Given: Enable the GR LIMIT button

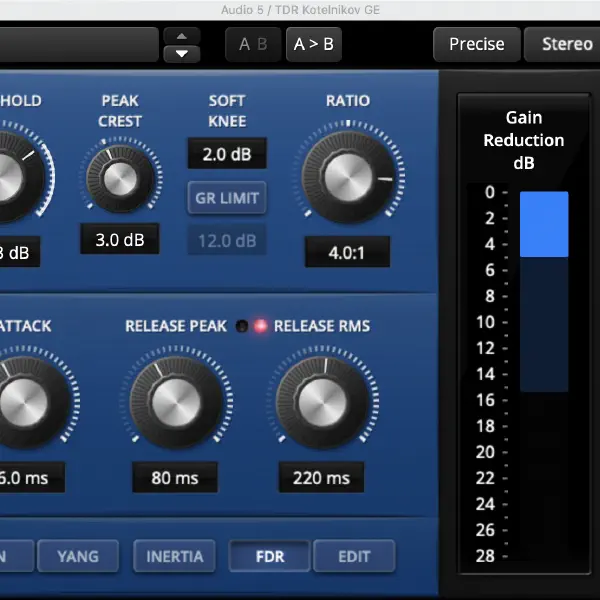Looking at the screenshot, I should 226,198.
